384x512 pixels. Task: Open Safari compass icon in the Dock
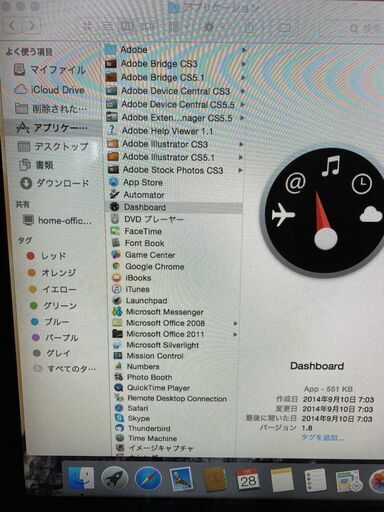coord(148,479)
